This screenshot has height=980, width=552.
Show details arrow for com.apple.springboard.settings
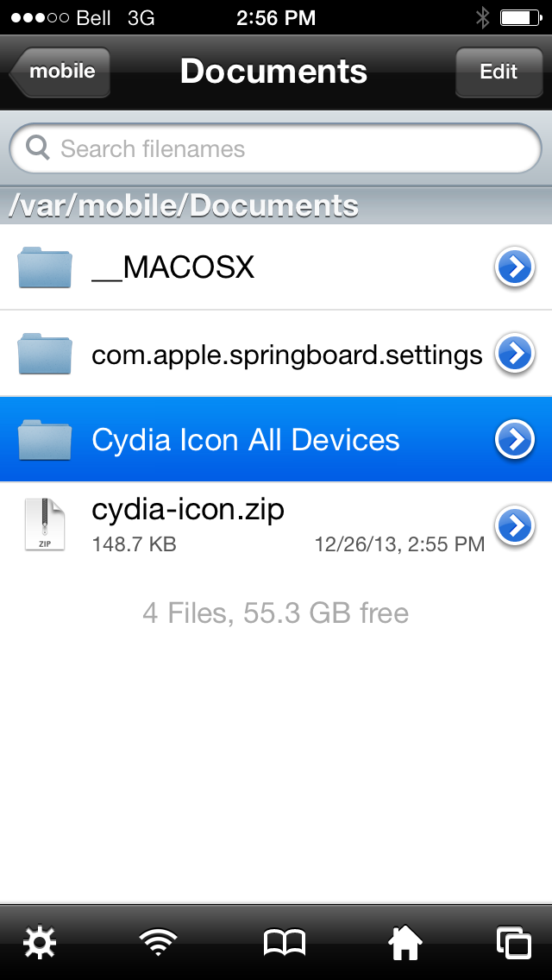515,353
